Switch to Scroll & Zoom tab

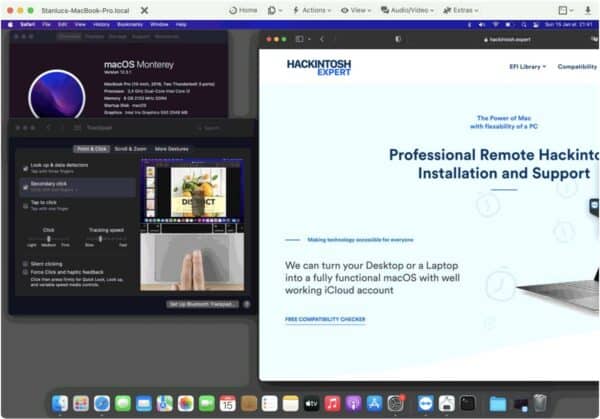130,149
